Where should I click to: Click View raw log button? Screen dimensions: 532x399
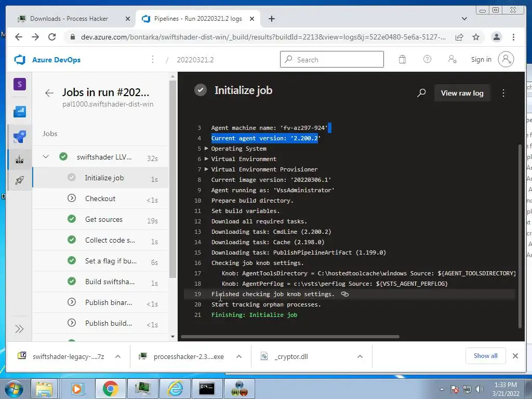click(x=462, y=93)
